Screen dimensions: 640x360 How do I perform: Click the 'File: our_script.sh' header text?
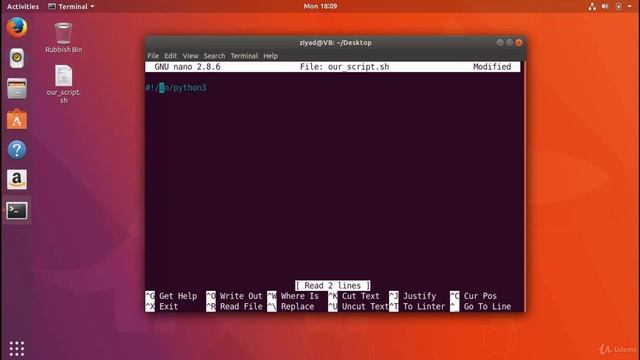coord(344,67)
